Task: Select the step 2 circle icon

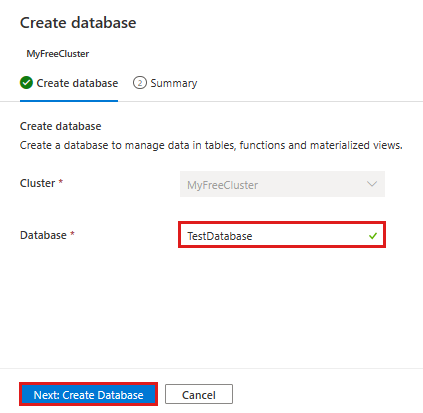Action: pos(140,83)
